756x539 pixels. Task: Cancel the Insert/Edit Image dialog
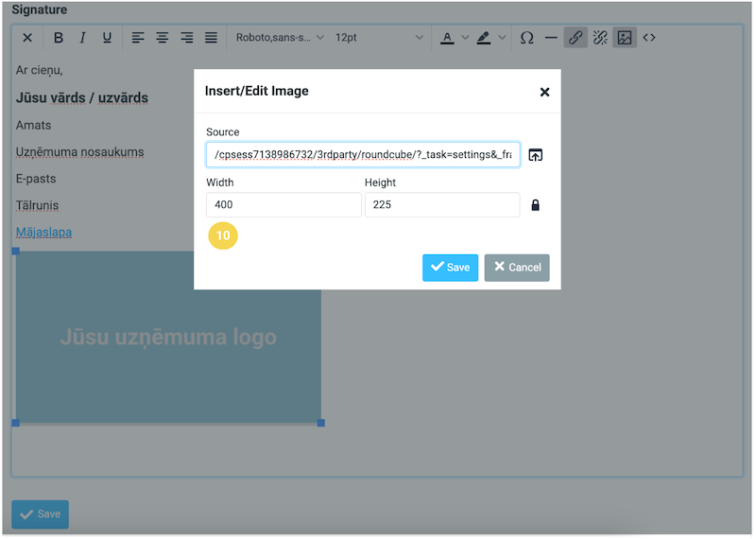(x=517, y=268)
